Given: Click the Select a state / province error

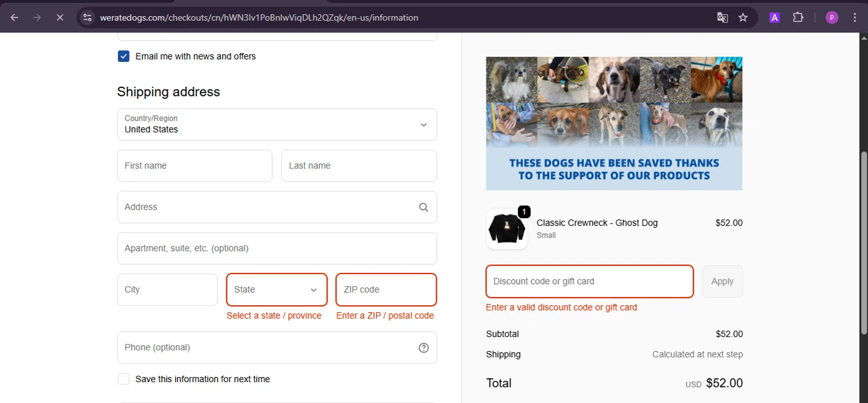Looking at the screenshot, I should pos(274,316).
